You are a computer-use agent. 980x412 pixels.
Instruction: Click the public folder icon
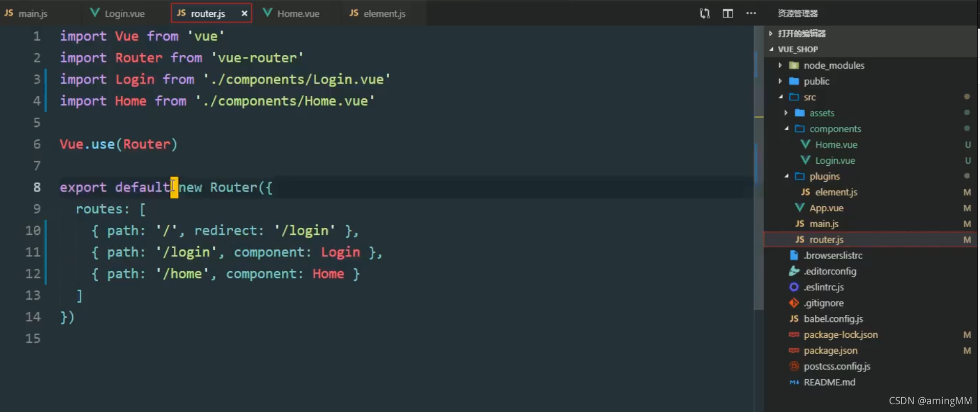tap(794, 81)
